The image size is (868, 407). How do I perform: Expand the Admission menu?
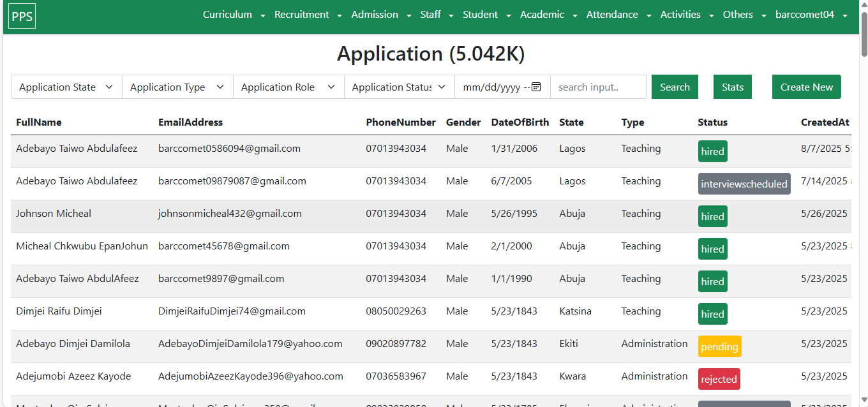pos(380,15)
